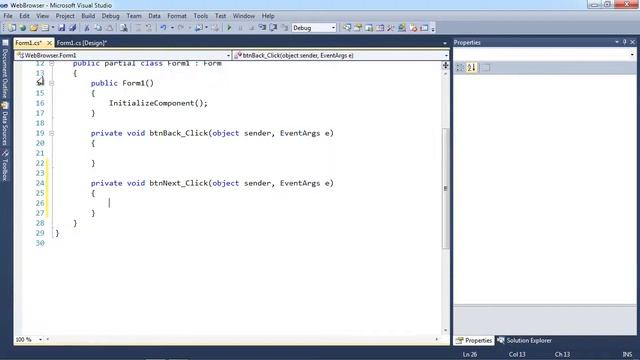This screenshot has height=360, width=640.
Task: Open the active files dropdown arrow
Action: point(444,43)
